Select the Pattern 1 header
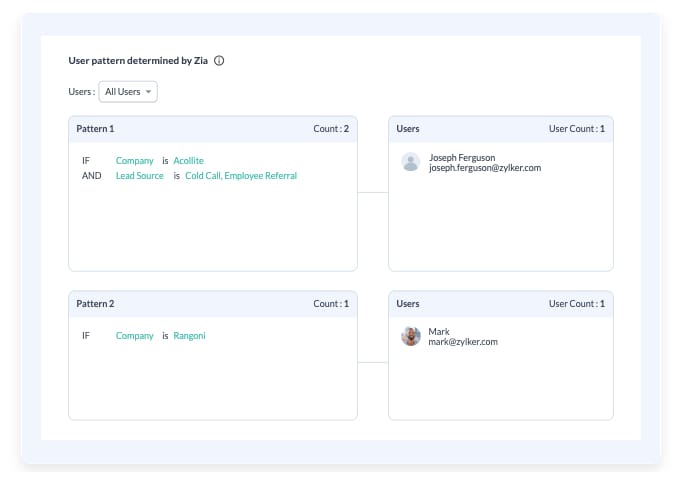This screenshot has height=482, width=678. 96,129
